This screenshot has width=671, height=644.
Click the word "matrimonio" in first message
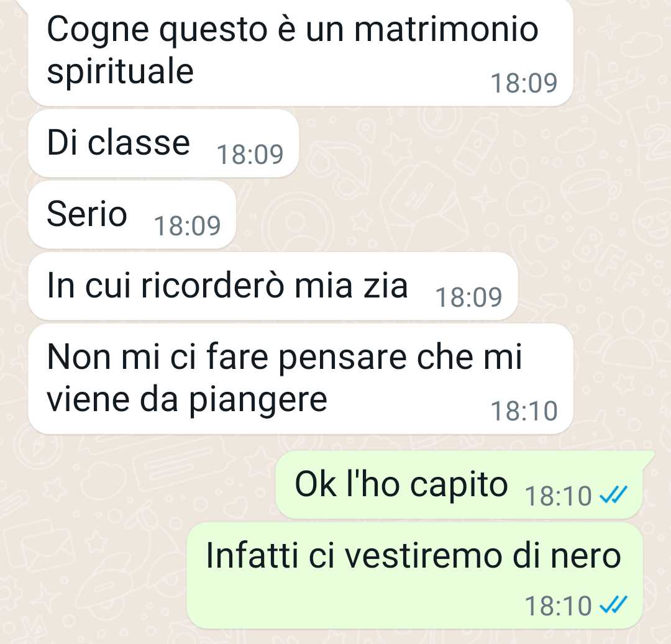(446, 30)
